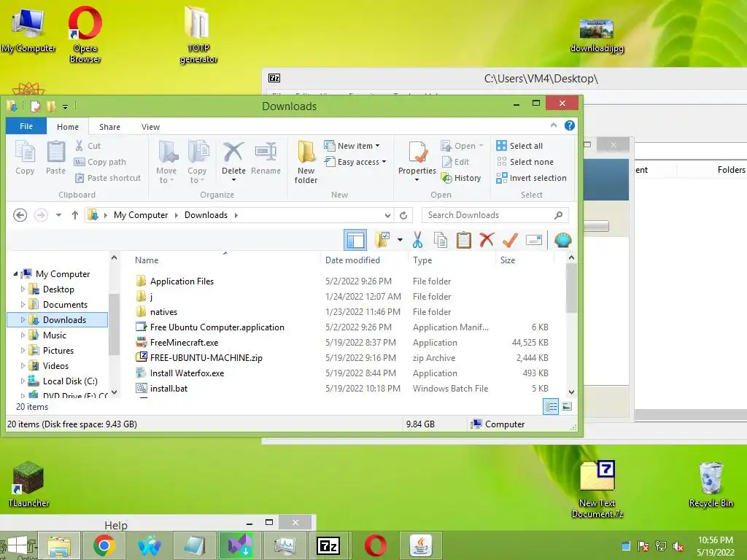Select Videos in the navigation tree

[55, 366]
